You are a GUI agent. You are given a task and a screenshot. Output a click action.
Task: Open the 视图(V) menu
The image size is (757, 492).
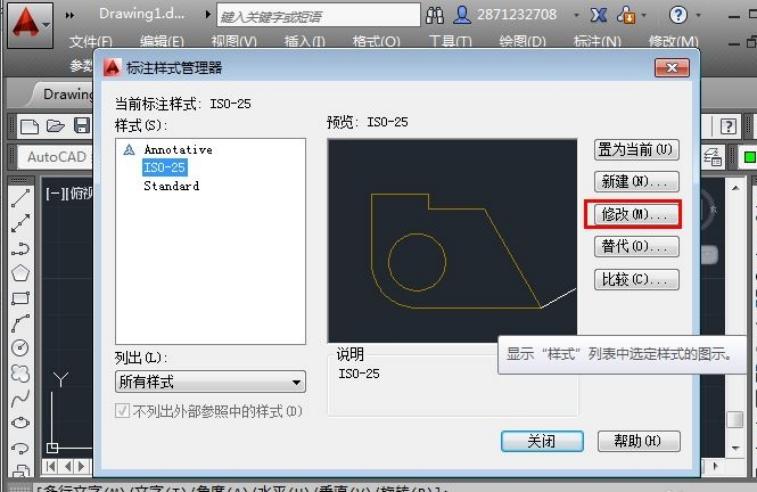click(x=234, y=42)
